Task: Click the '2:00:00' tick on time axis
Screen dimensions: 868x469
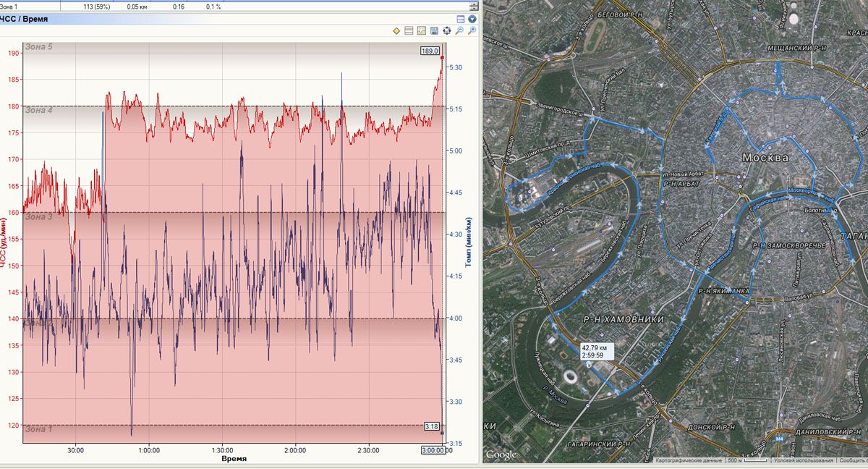Action: click(x=295, y=450)
